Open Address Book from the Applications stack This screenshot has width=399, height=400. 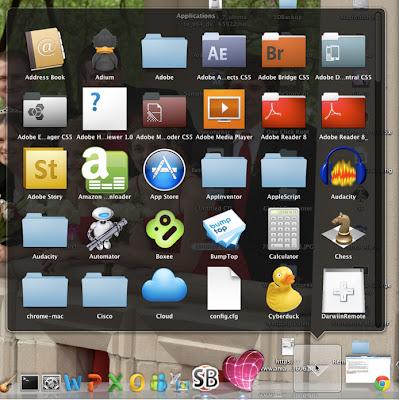45,50
